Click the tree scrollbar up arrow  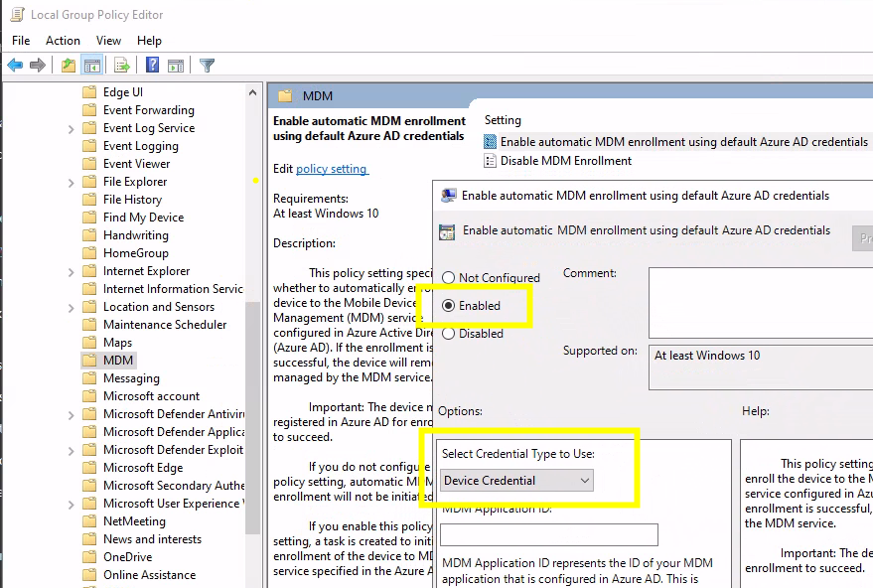tap(253, 92)
